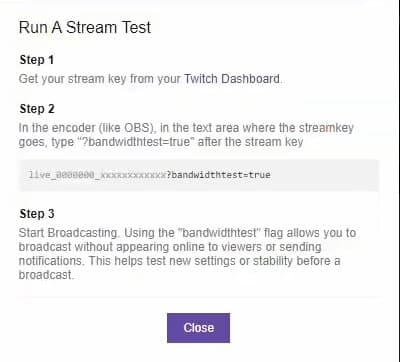Click the "In the encoder (like OBS)" line
Viewport: 400px width, 362px height.
(x=186, y=128)
